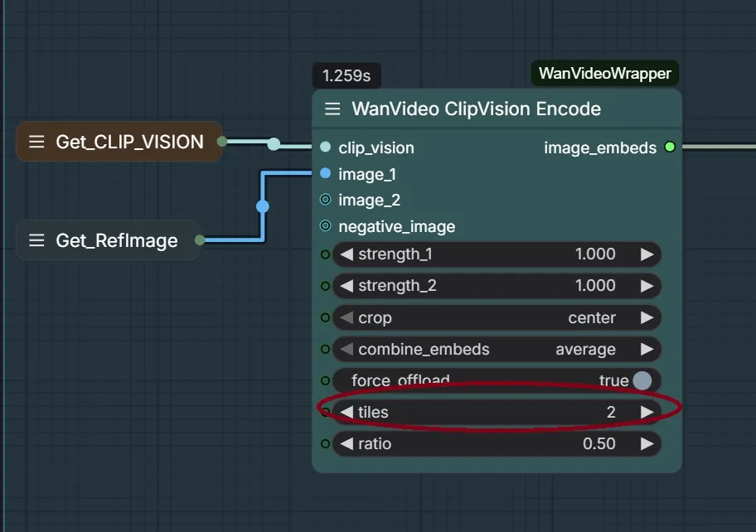Click the WanVideoWrapper badge

(604, 73)
